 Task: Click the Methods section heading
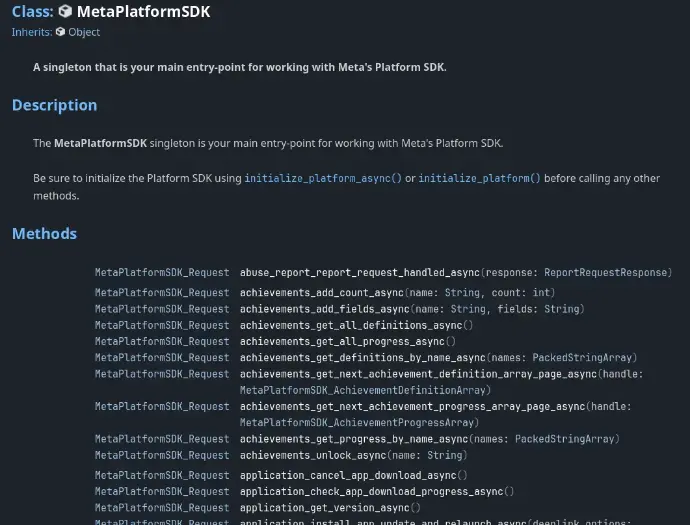pos(44,234)
